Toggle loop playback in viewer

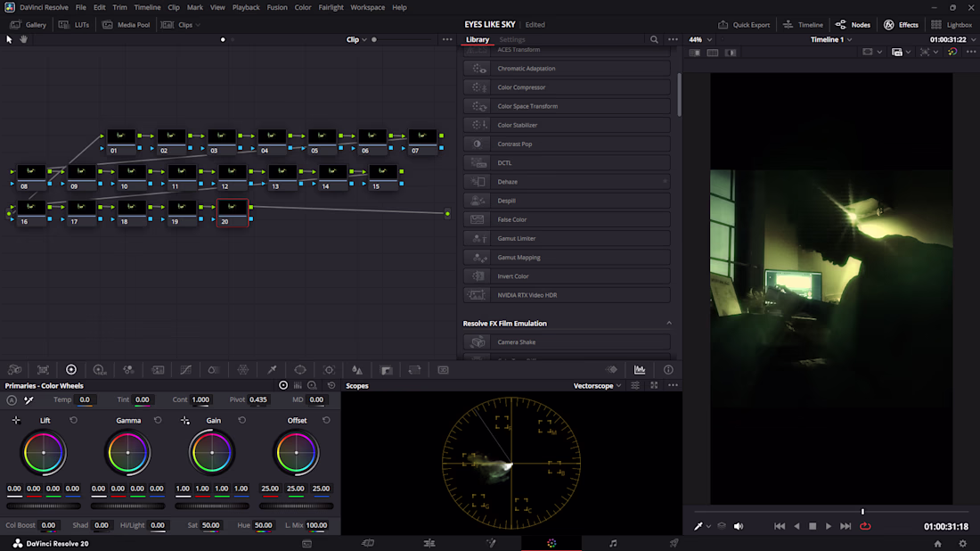864,526
